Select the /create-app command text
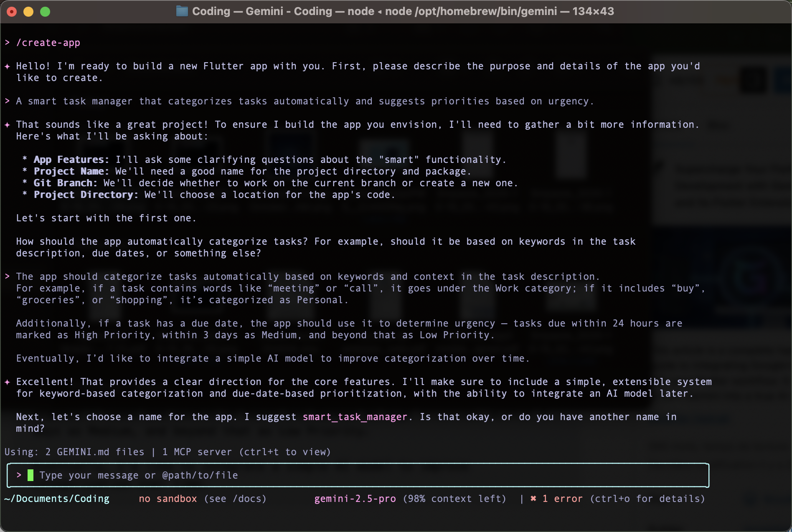The width and height of the screenshot is (792, 532). click(48, 43)
